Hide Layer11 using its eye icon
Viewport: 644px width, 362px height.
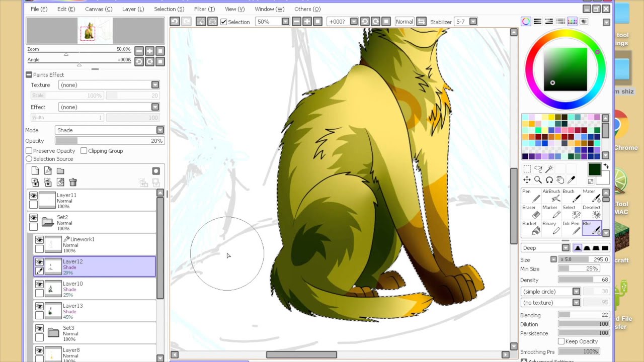coord(33,196)
